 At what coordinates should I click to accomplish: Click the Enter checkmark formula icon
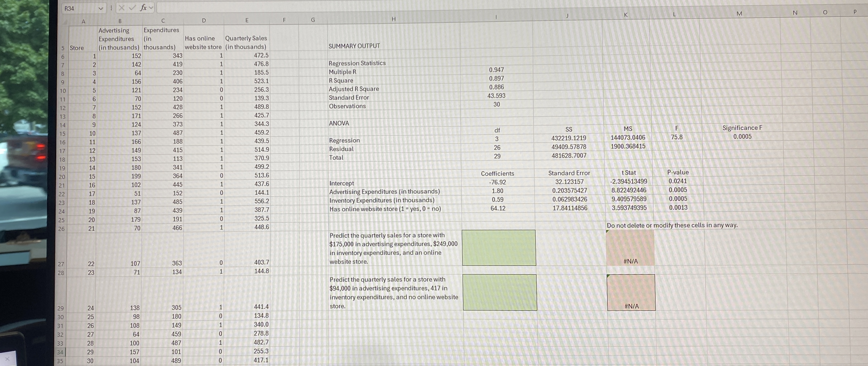tap(132, 8)
